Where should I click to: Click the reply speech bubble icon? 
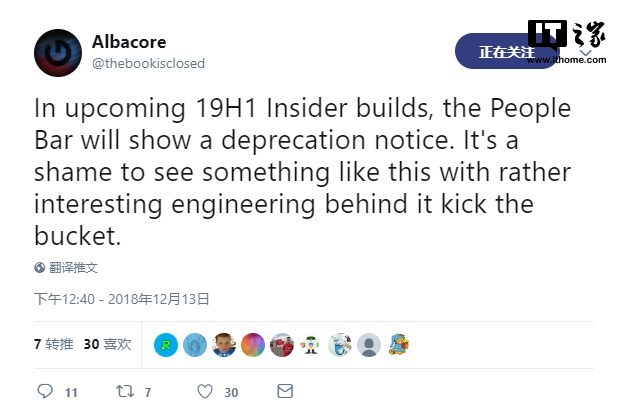[44, 392]
